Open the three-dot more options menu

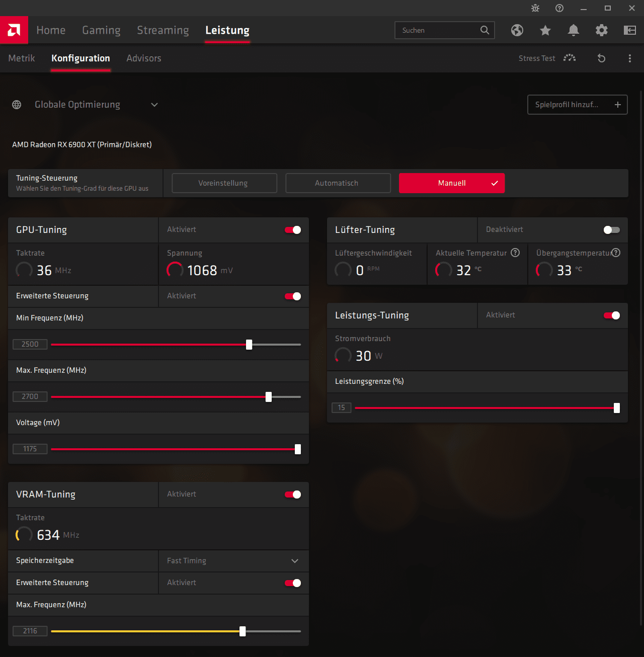click(630, 58)
